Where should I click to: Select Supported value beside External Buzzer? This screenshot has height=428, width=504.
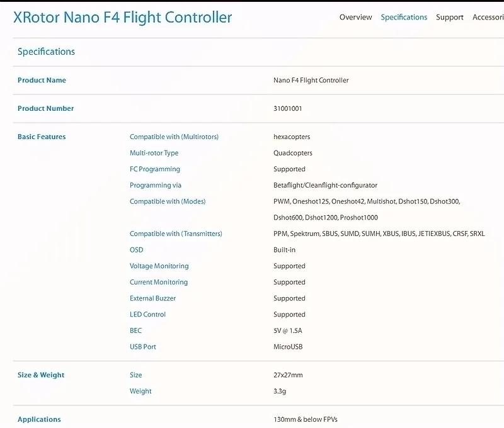click(289, 298)
